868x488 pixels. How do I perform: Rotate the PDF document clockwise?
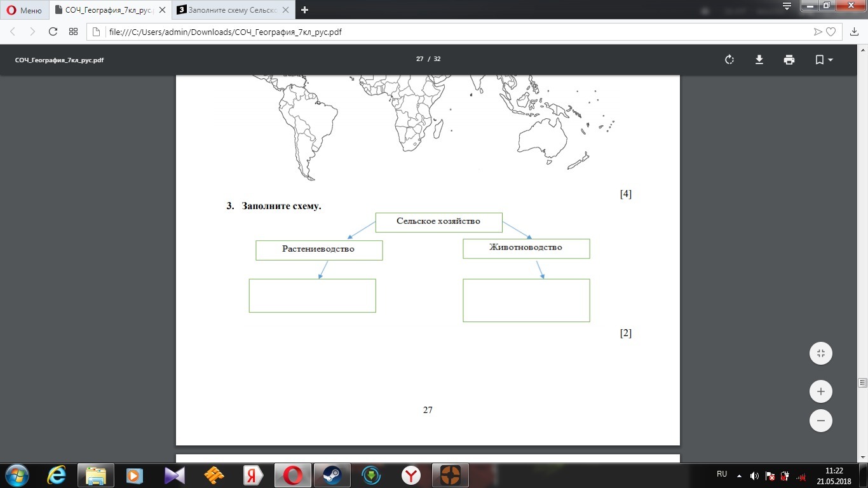coord(729,60)
